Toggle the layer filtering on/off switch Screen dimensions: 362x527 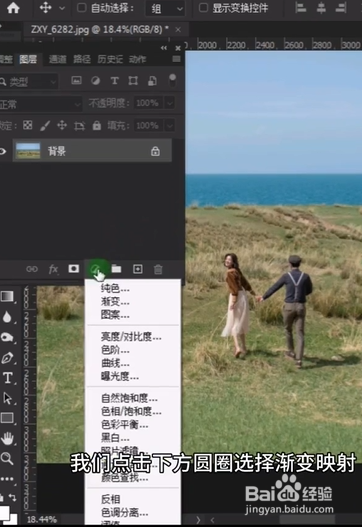pos(172,81)
